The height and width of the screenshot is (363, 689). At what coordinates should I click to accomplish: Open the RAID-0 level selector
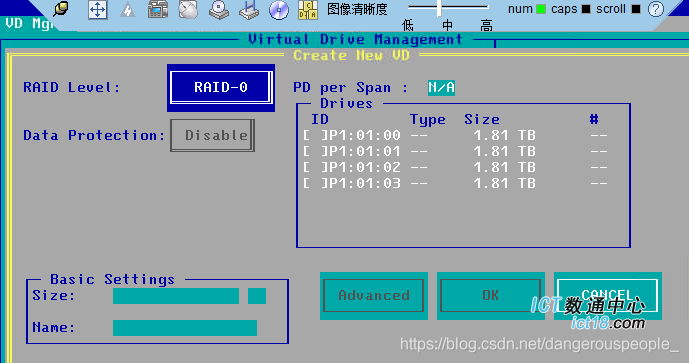(x=221, y=87)
